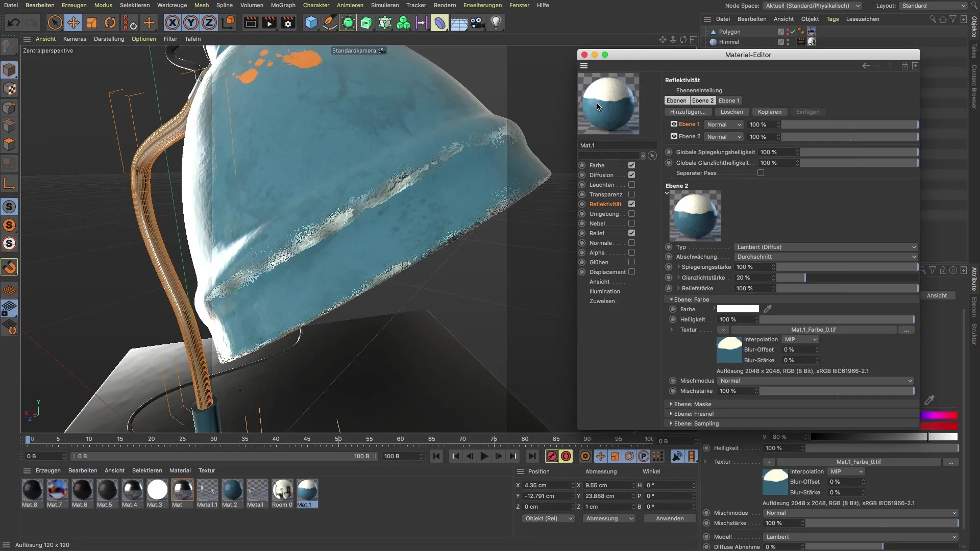Toggle the Y axis lock
Image resolution: width=980 pixels, height=551 pixels.
191,23
